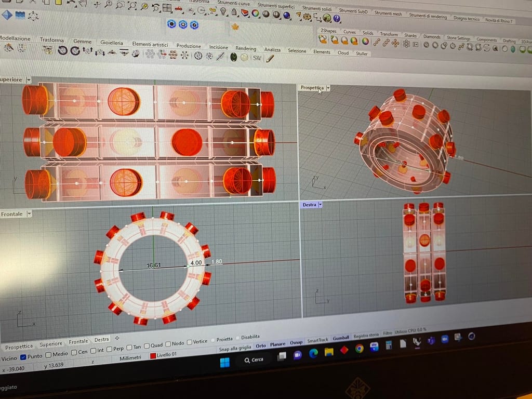The width and height of the screenshot is (532, 399).
Task: Click the blue water waves icon
Action: (x=20, y=15)
